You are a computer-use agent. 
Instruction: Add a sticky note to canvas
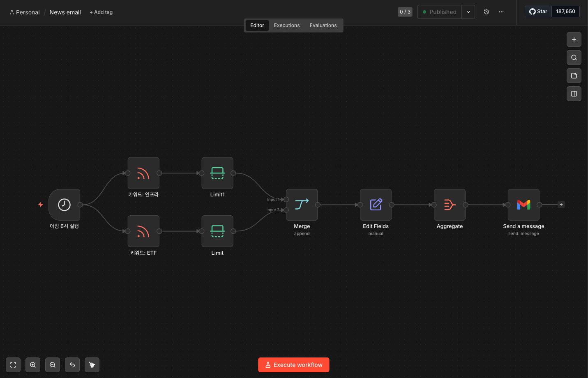(x=574, y=76)
